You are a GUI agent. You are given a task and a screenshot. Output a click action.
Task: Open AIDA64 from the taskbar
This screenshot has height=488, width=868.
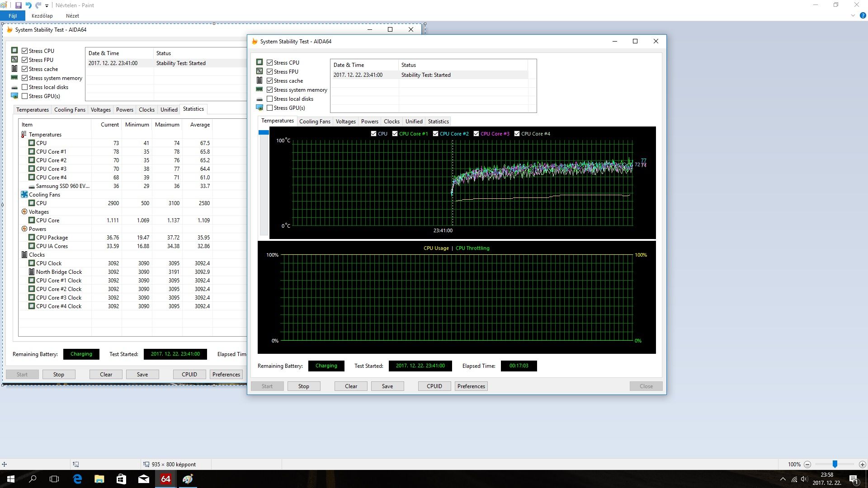pos(165,479)
